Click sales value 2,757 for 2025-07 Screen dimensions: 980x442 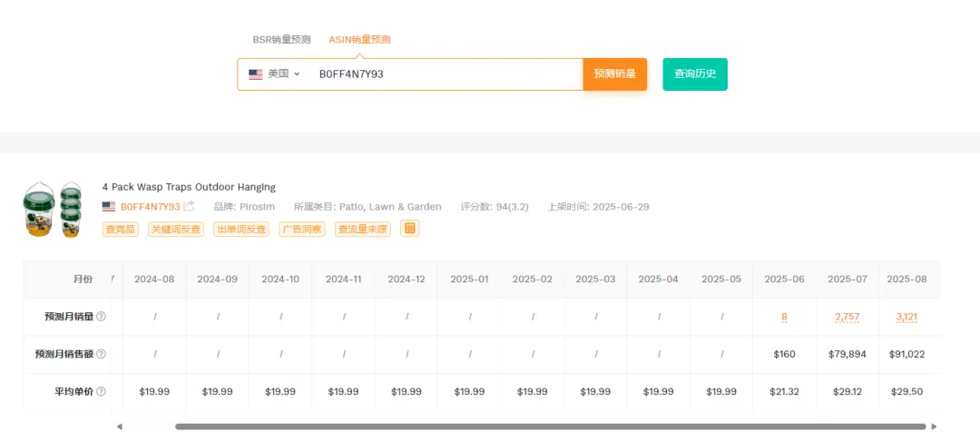848,317
